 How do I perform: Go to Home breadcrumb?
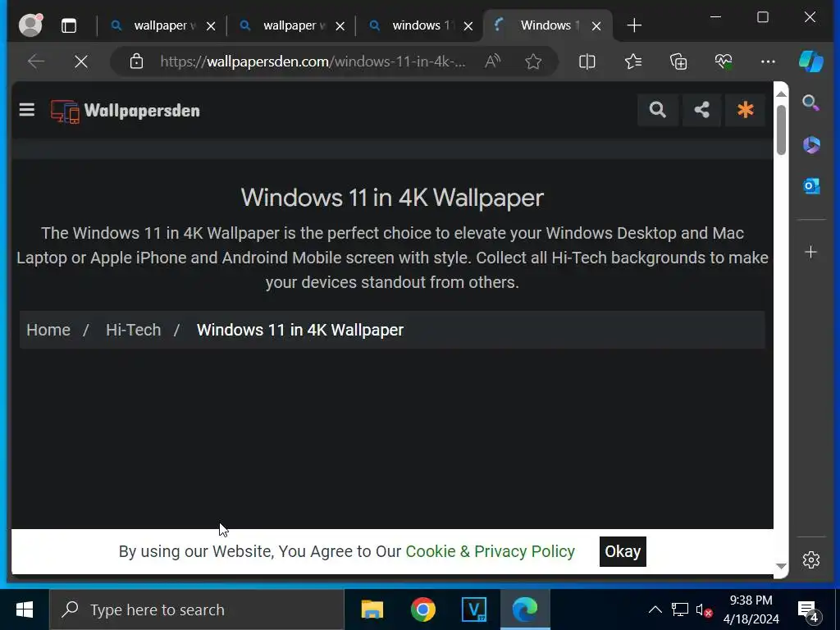[48, 330]
